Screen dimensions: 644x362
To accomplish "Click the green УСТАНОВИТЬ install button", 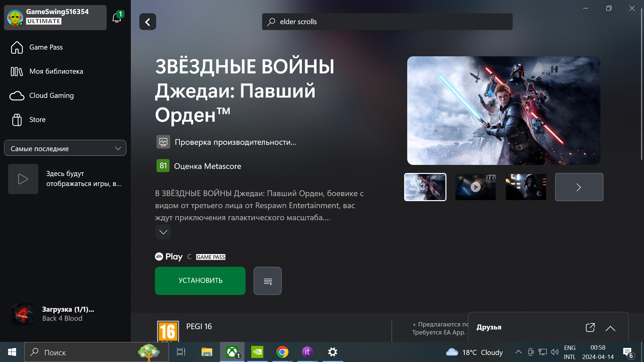I will click(x=200, y=281).
